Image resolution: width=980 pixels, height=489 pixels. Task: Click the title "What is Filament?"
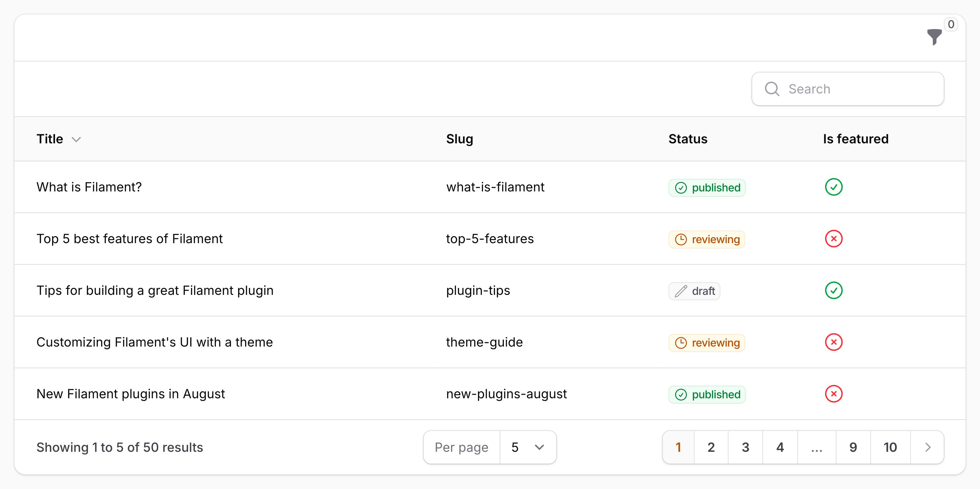tap(89, 187)
